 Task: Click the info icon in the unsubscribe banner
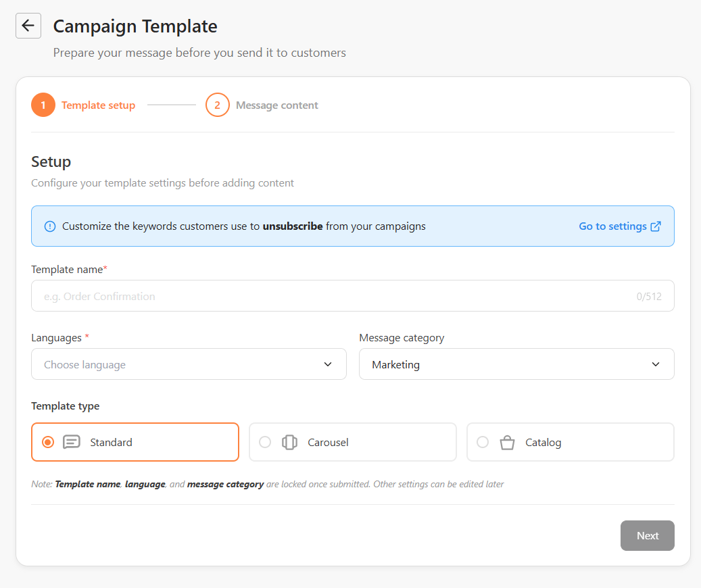(x=50, y=226)
